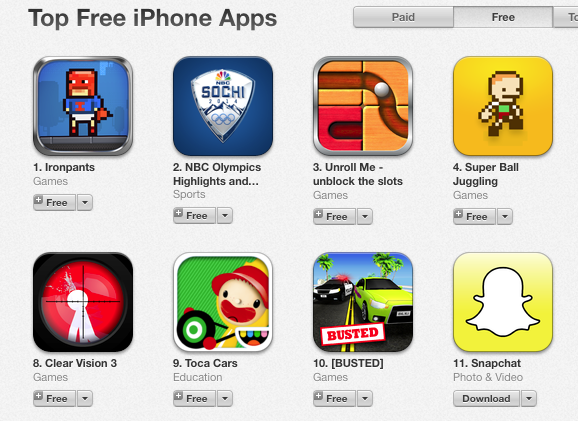This screenshot has width=578, height=421.
Task: Open the Super Ball Juggling app icon
Action: [503, 106]
